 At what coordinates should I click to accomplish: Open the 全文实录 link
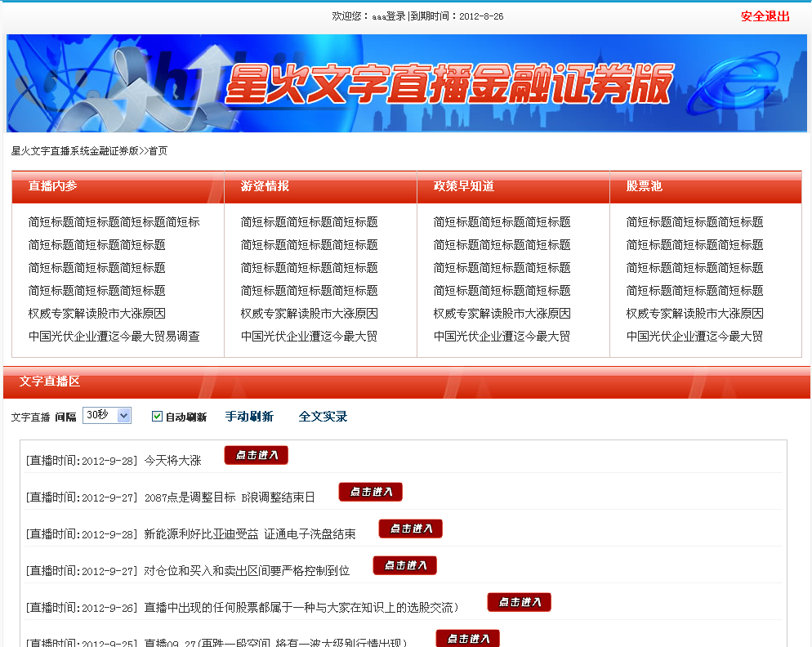[x=323, y=417]
